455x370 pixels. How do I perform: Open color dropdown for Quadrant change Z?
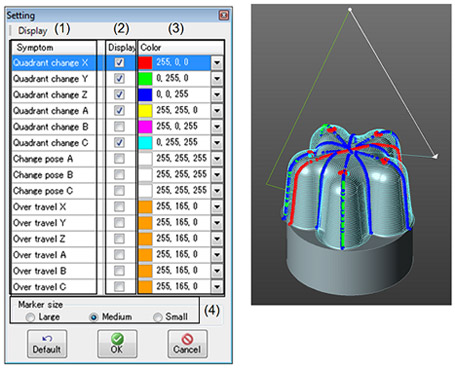pyautogui.click(x=217, y=94)
